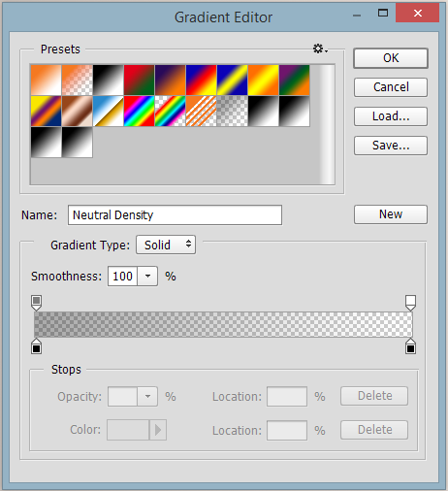Click the Smoothness value field
The height and width of the screenshot is (491, 448).
(x=122, y=277)
